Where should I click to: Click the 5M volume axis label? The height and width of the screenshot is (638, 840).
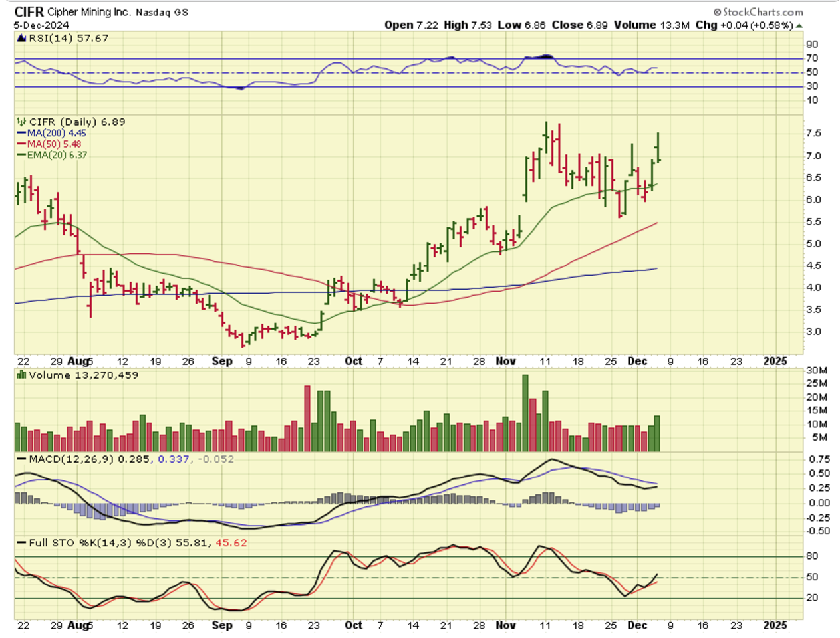point(819,437)
